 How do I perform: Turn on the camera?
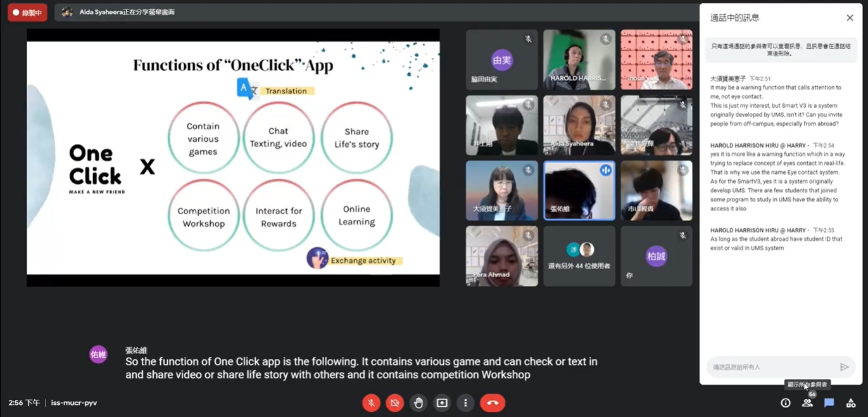click(394, 403)
